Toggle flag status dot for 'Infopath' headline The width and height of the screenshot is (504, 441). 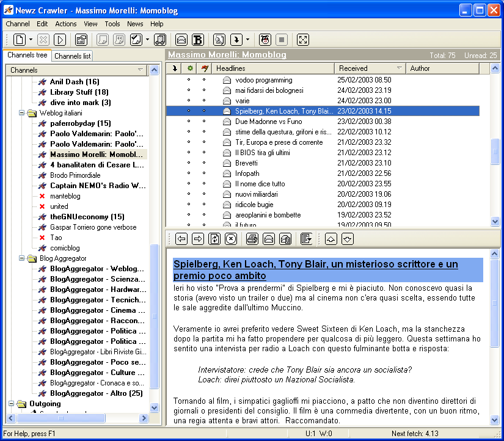[204, 173]
